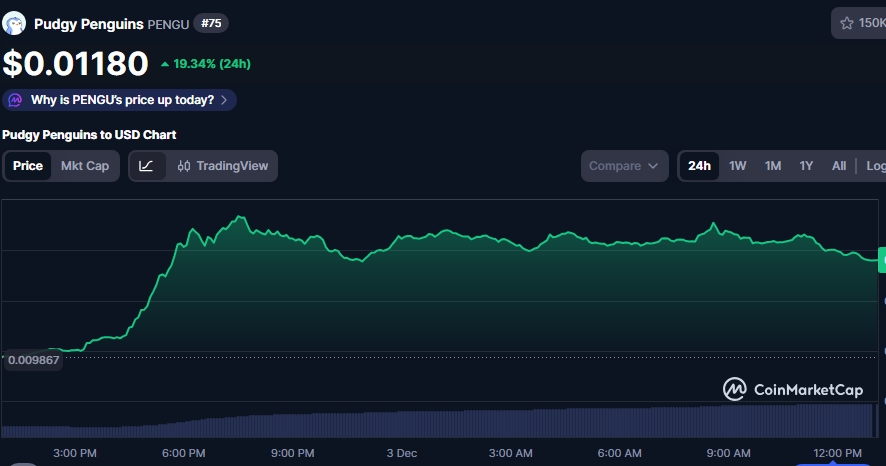Select the Price chart tab

(x=28, y=166)
